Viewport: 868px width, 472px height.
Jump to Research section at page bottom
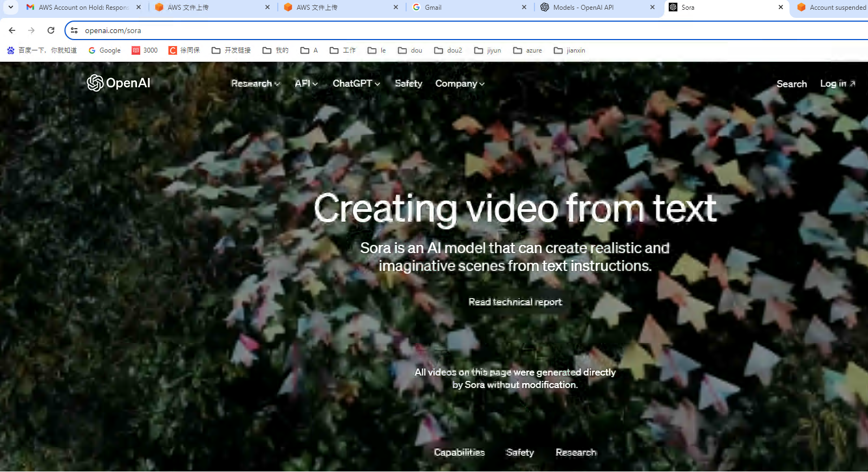pos(576,452)
